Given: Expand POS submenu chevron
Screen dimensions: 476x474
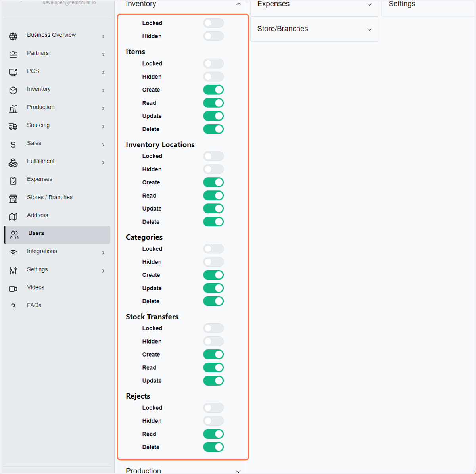Looking at the screenshot, I should click(x=103, y=73).
